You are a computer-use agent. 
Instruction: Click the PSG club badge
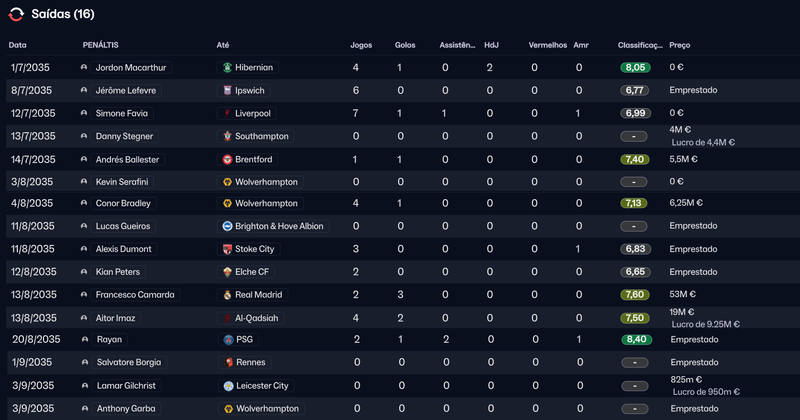228,340
